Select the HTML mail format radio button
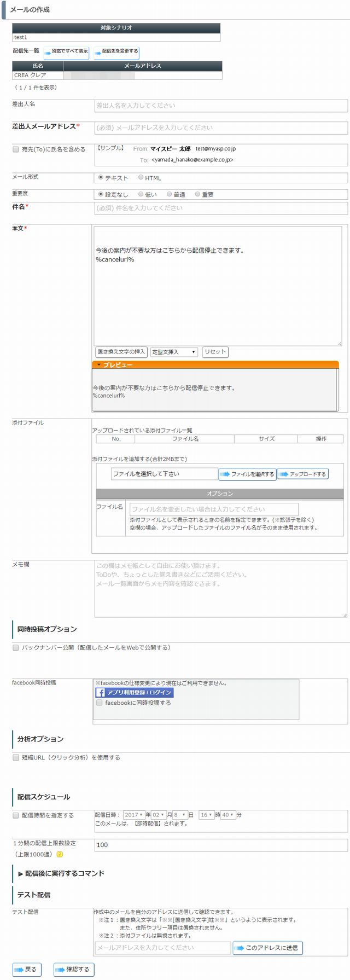The width and height of the screenshot is (350, 980). pos(141,177)
